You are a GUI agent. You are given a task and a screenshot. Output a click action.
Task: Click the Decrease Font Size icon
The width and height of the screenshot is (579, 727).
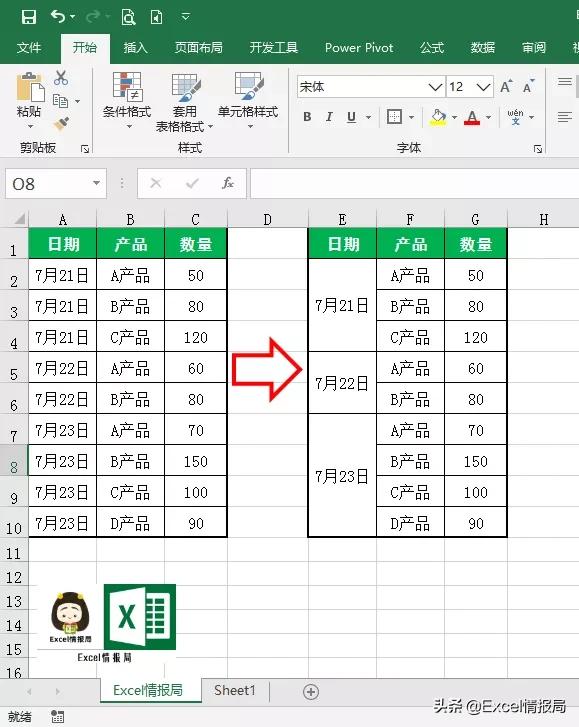528,86
